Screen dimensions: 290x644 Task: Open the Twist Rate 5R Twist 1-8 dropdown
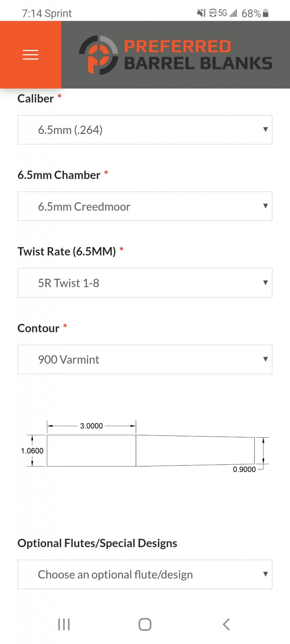[x=145, y=283]
